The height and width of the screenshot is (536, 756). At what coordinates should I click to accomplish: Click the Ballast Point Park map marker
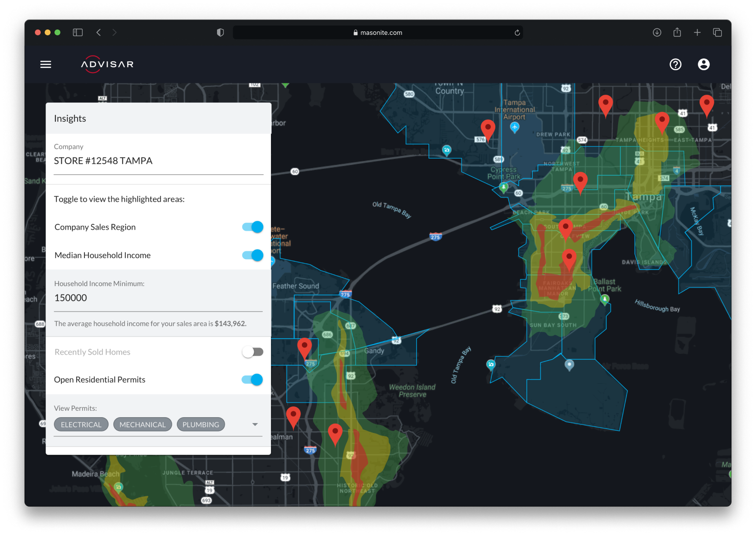click(605, 298)
